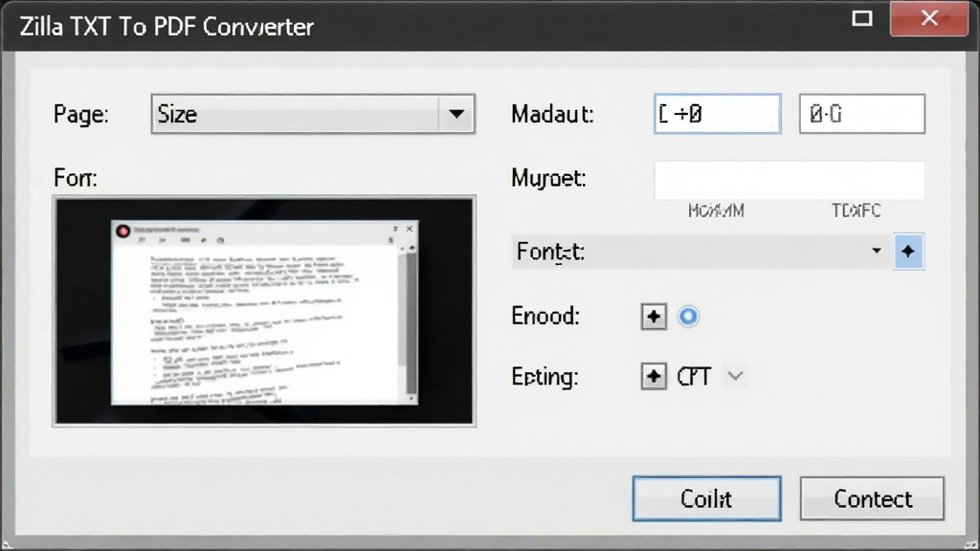This screenshot has height=551, width=980.
Task: Open the Page Size dropdown
Action: click(313, 114)
